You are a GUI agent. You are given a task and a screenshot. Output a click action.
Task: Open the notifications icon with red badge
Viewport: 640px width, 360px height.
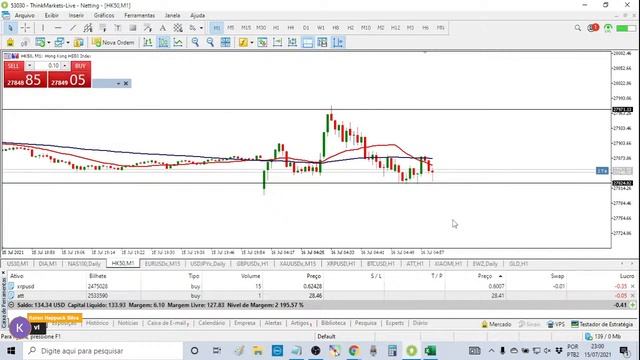[593, 28]
